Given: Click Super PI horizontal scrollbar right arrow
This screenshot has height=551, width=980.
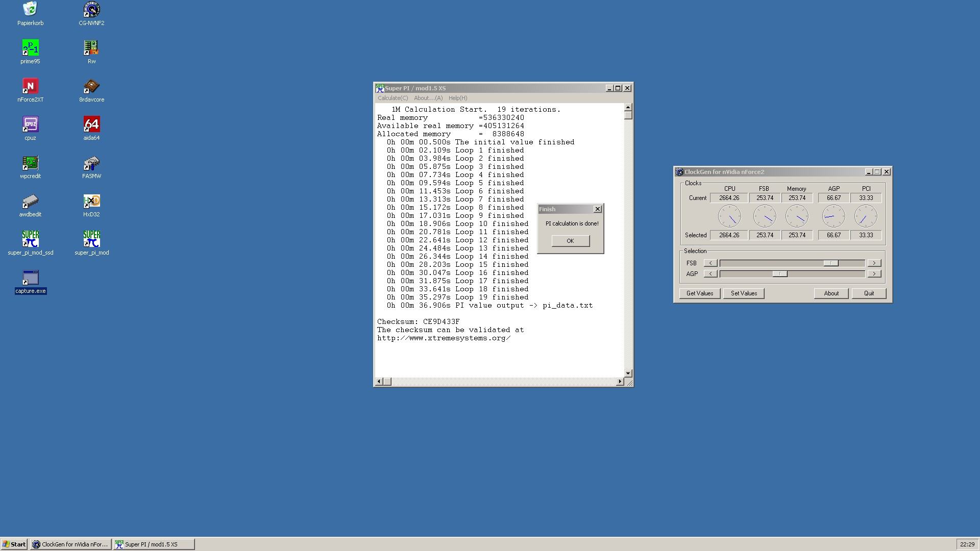Looking at the screenshot, I should pos(620,382).
